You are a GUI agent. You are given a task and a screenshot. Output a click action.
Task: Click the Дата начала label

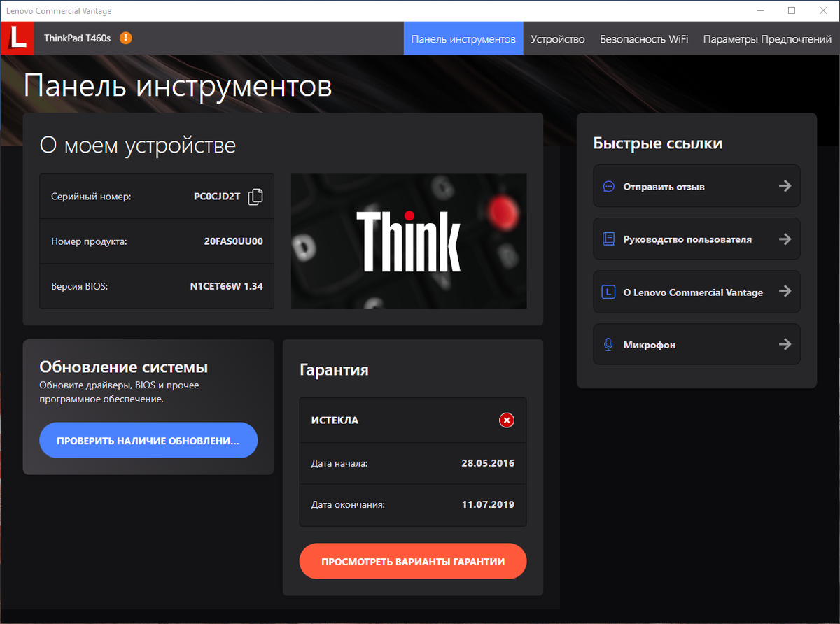coord(339,463)
